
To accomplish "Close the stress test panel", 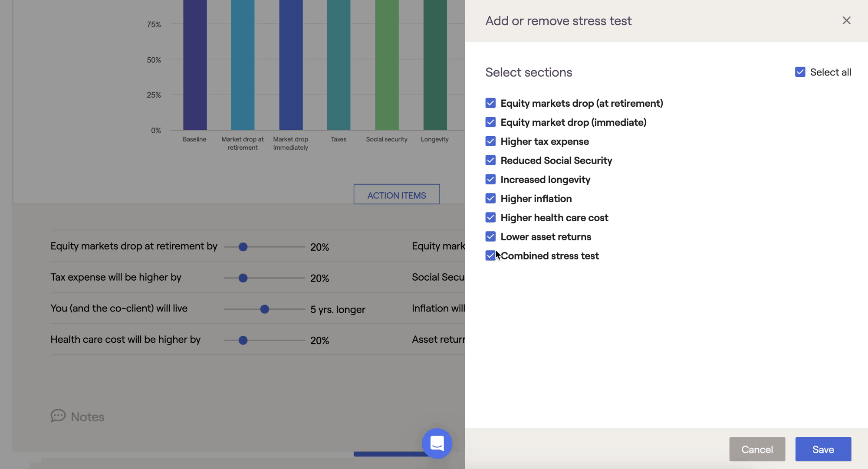I will pos(846,20).
